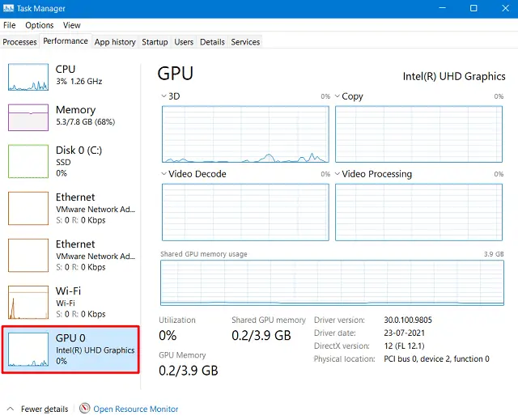Click the Shared GPU memory usage graph

(332, 283)
